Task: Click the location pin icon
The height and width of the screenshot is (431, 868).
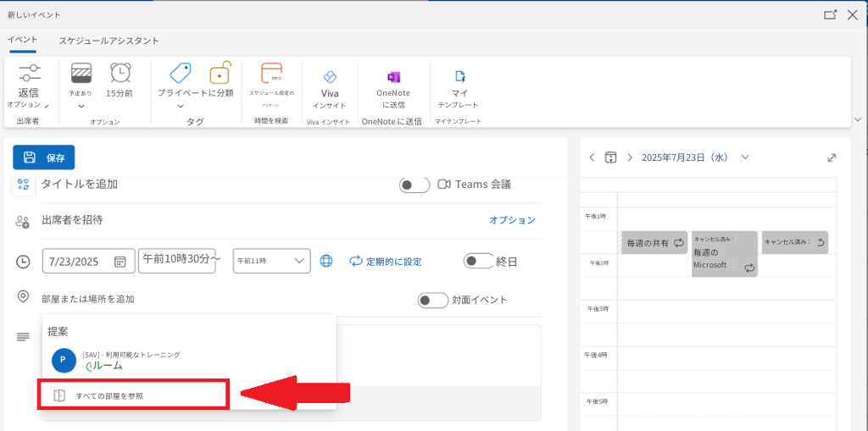Action: [x=23, y=297]
